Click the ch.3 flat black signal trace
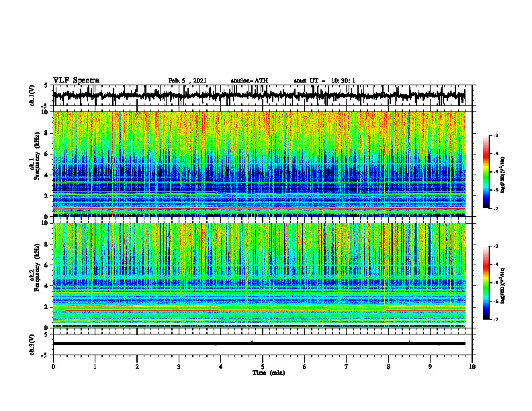Screen dimensions: 532x411 259,344
